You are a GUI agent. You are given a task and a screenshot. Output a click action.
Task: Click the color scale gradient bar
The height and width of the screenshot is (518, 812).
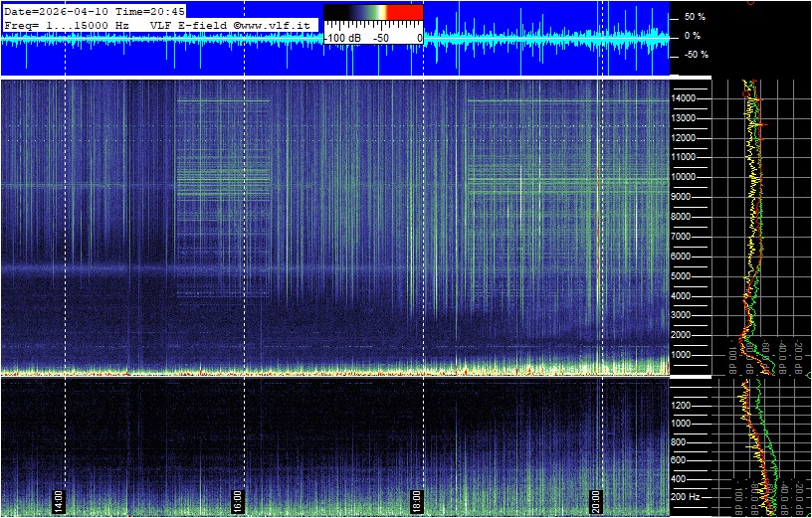click(x=374, y=12)
